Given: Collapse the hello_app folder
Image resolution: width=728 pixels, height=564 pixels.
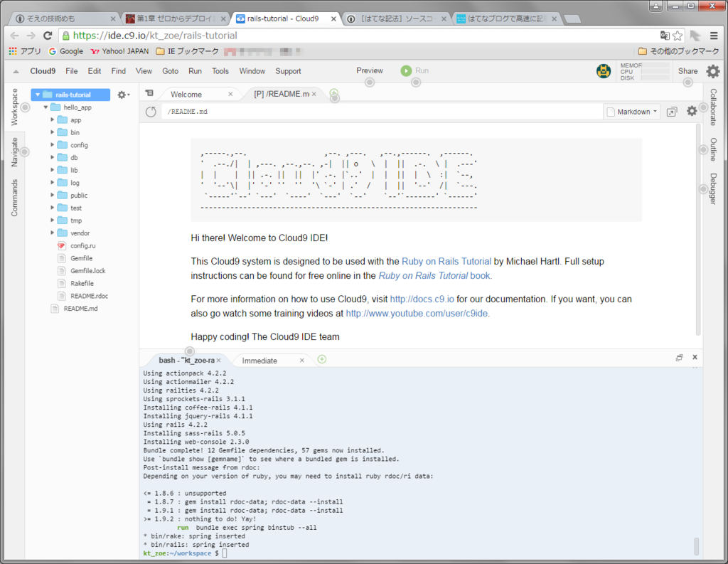Looking at the screenshot, I should [x=45, y=107].
